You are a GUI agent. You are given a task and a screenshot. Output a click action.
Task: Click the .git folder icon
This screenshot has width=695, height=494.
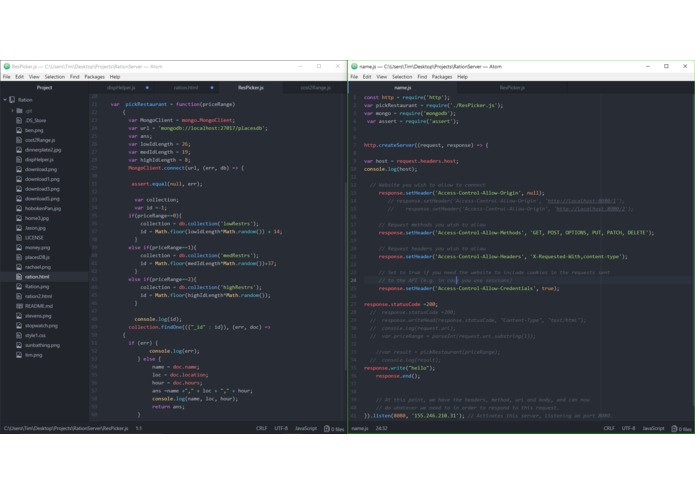(20, 111)
